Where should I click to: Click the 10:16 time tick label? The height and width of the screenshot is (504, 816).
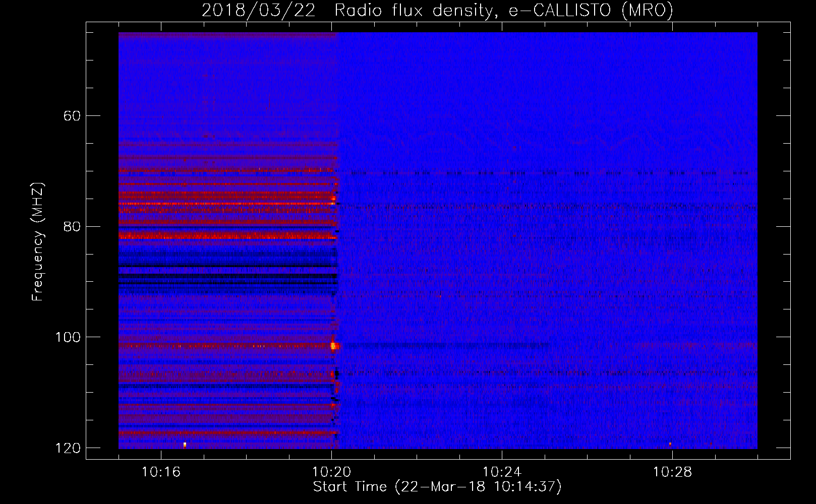[x=161, y=472]
